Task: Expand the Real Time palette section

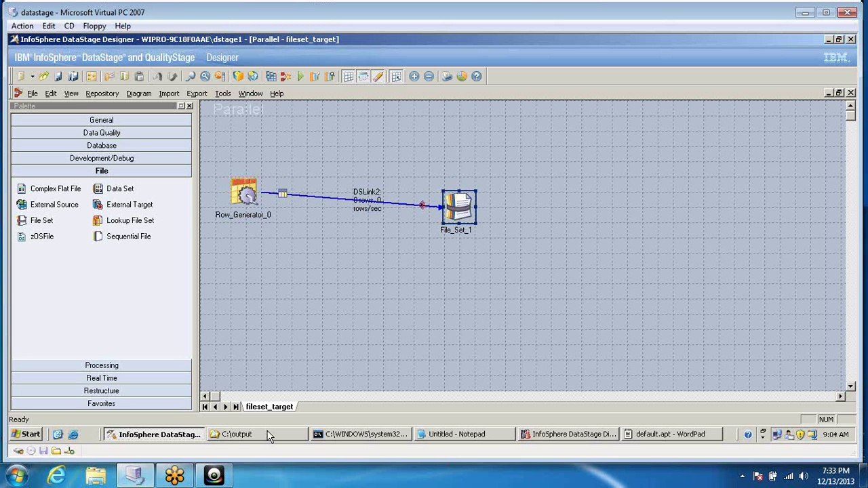Action: click(x=102, y=378)
